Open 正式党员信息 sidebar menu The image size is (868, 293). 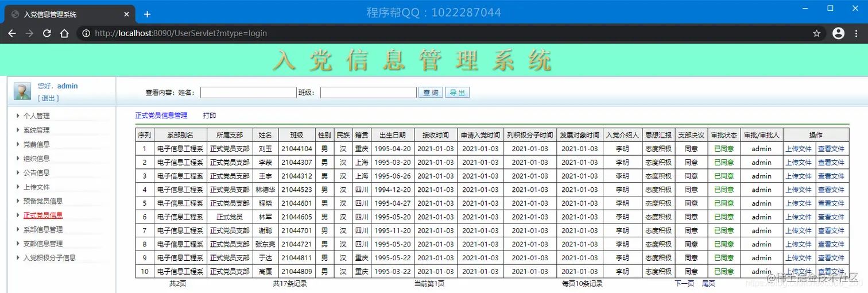pos(43,215)
